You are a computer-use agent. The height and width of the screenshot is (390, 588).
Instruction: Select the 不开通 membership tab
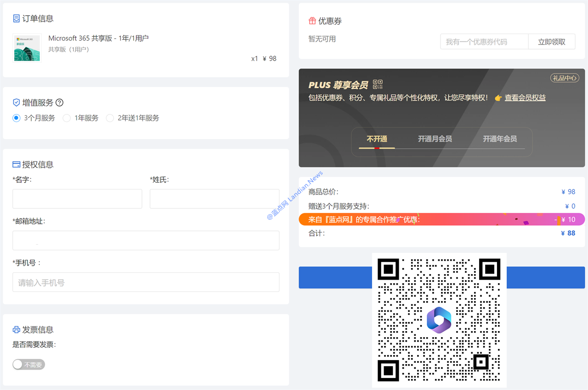coord(377,139)
